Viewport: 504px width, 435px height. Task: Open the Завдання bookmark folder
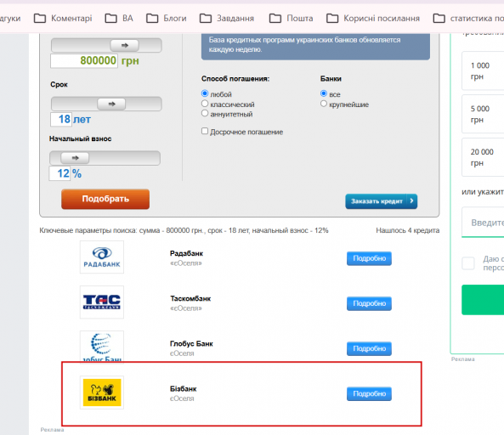pos(227,19)
